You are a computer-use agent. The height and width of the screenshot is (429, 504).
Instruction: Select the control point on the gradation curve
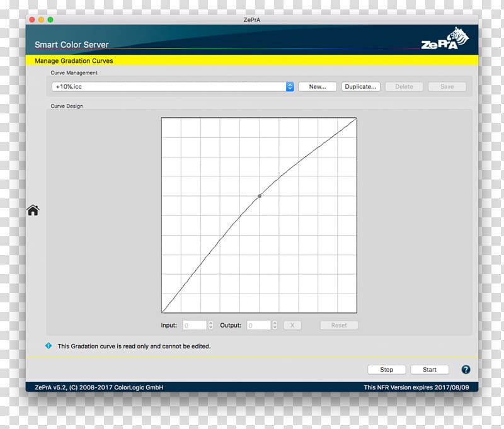click(x=260, y=197)
